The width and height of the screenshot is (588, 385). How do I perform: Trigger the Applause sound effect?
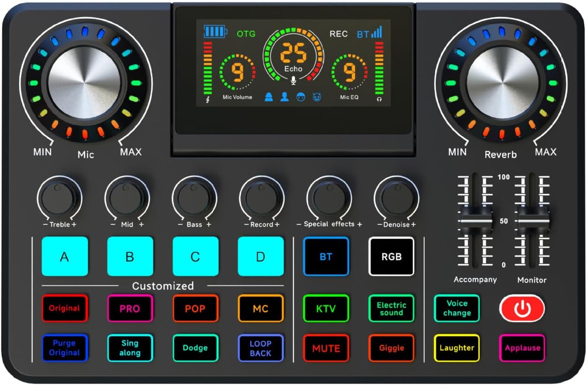coord(522,348)
